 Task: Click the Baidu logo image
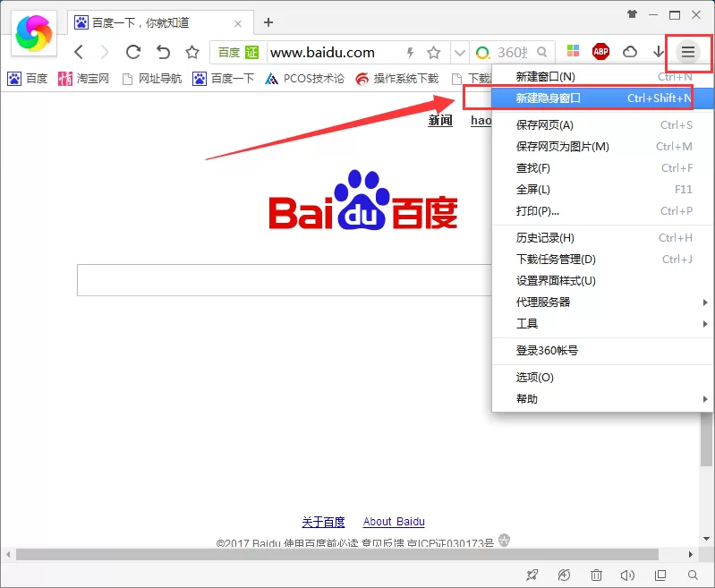(363, 200)
